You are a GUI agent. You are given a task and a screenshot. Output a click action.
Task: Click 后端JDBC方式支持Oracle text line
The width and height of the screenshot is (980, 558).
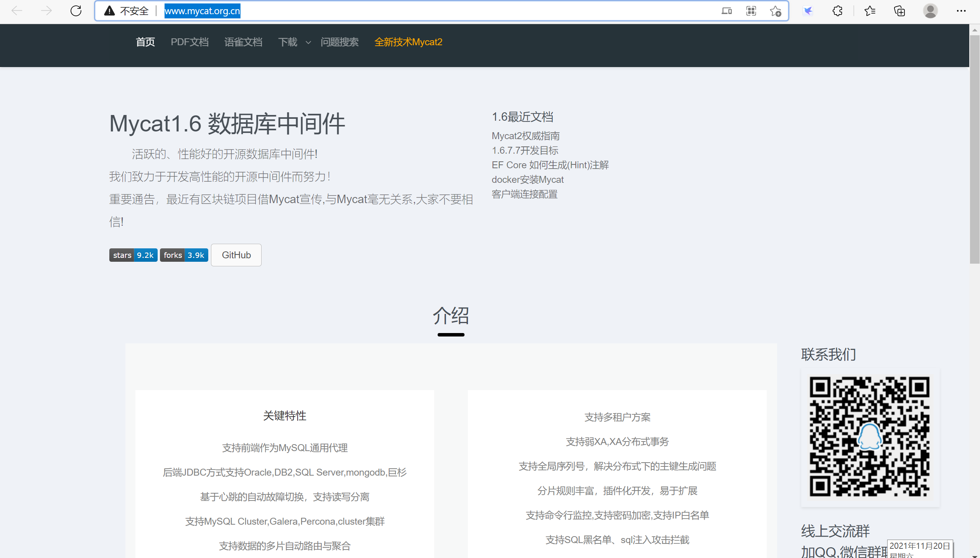point(285,472)
